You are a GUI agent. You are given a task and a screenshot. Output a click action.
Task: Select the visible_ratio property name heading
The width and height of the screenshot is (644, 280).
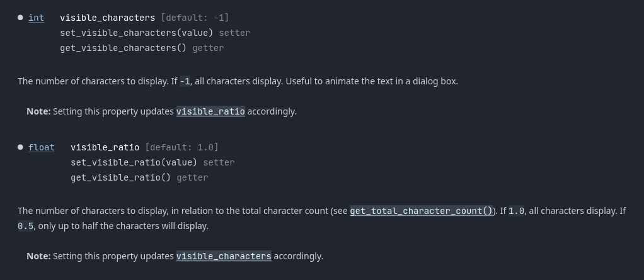tap(105, 147)
